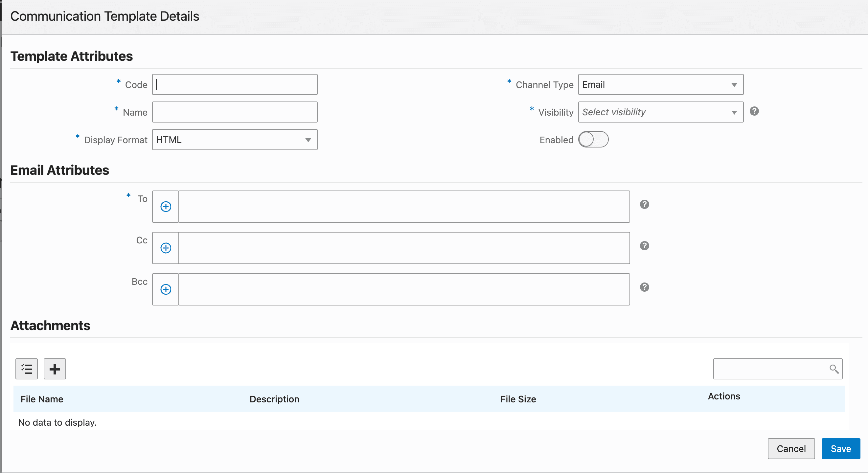Enable the template with the Enabled toggle
Viewport: 868px width, 473px height.
click(x=593, y=139)
